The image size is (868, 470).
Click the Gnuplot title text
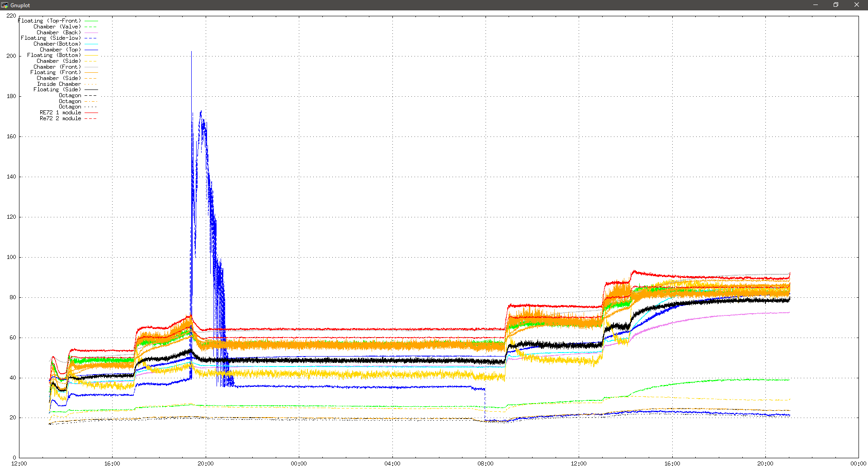(20, 5)
